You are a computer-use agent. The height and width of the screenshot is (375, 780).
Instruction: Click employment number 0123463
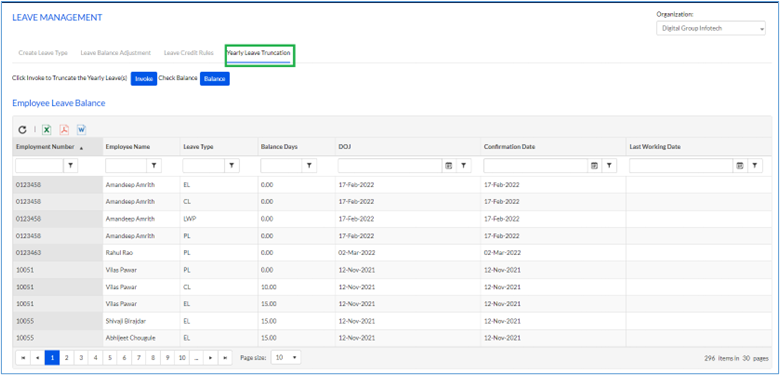click(28, 253)
